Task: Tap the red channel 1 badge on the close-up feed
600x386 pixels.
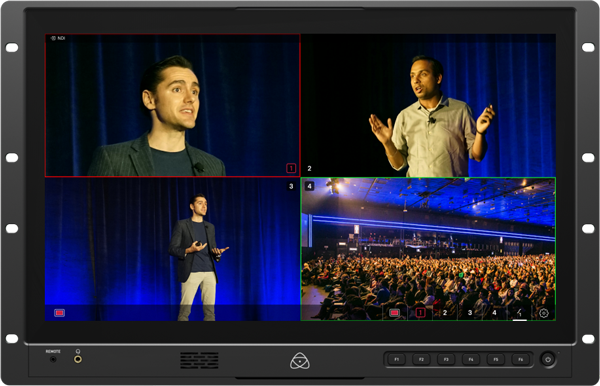Action: 291,168
